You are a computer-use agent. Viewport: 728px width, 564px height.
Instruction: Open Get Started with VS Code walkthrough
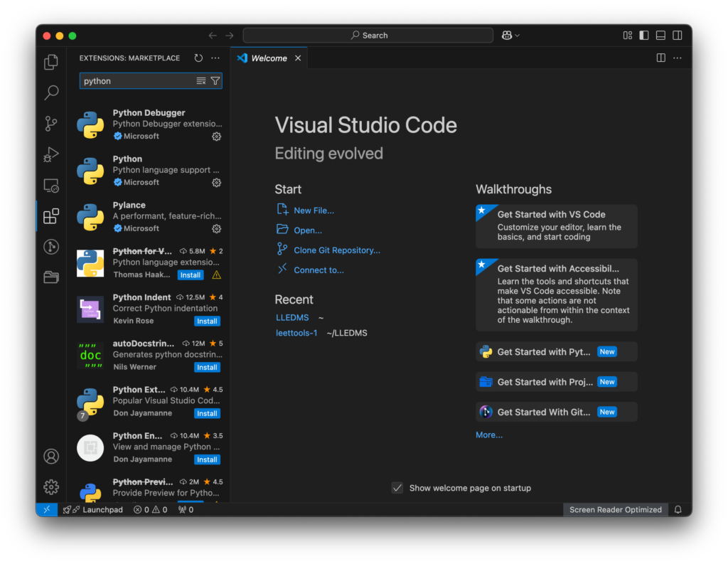pos(556,225)
